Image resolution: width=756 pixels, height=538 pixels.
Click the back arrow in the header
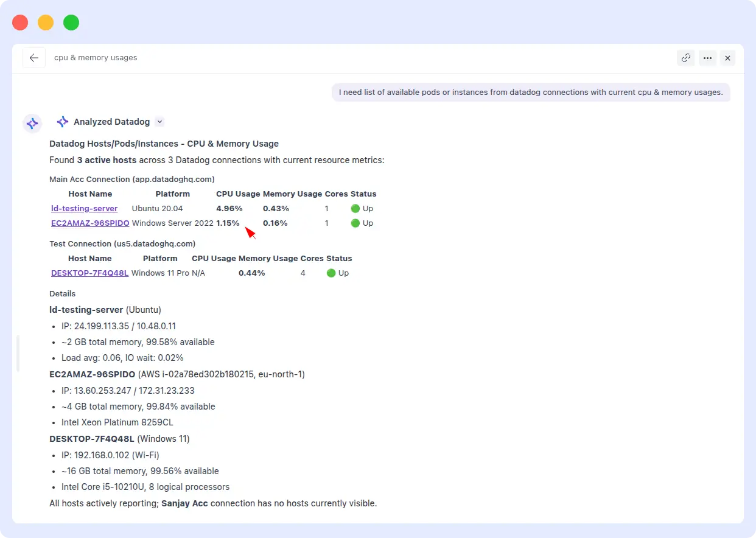34,57
